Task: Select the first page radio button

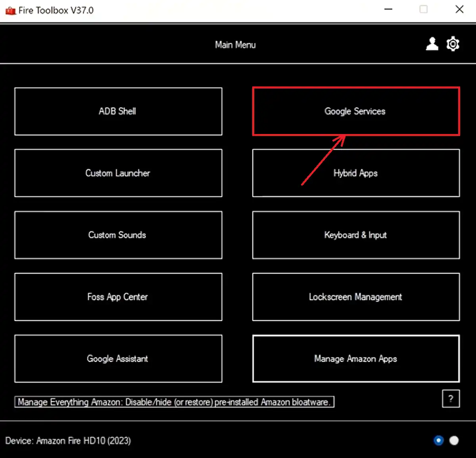Action: pyautogui.click(x=438, y=440)
